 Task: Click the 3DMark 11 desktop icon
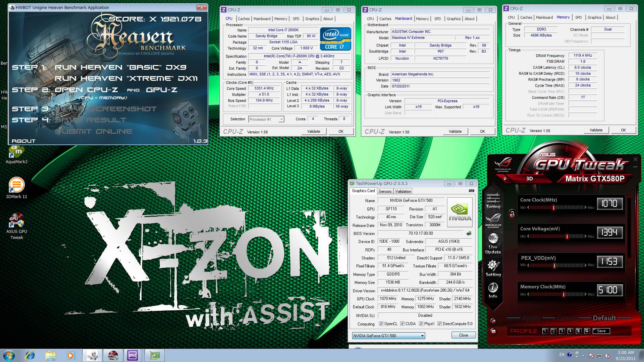(x=16, y=188)
